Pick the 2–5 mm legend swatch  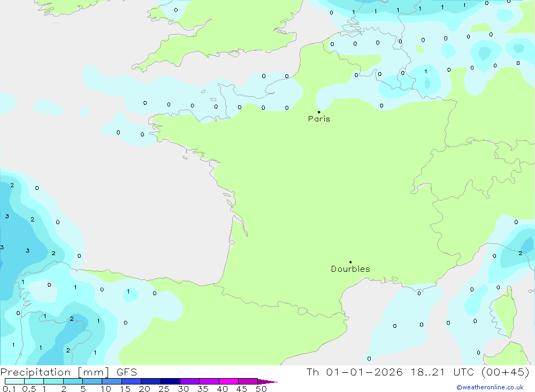click(x=73, y=381)
